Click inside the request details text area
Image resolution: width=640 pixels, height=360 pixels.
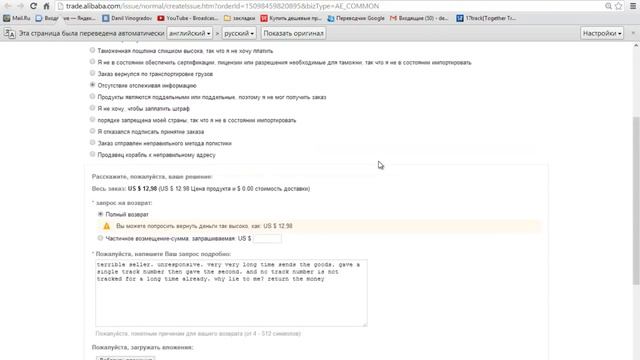pyautogui.click(x=231, y=293)
